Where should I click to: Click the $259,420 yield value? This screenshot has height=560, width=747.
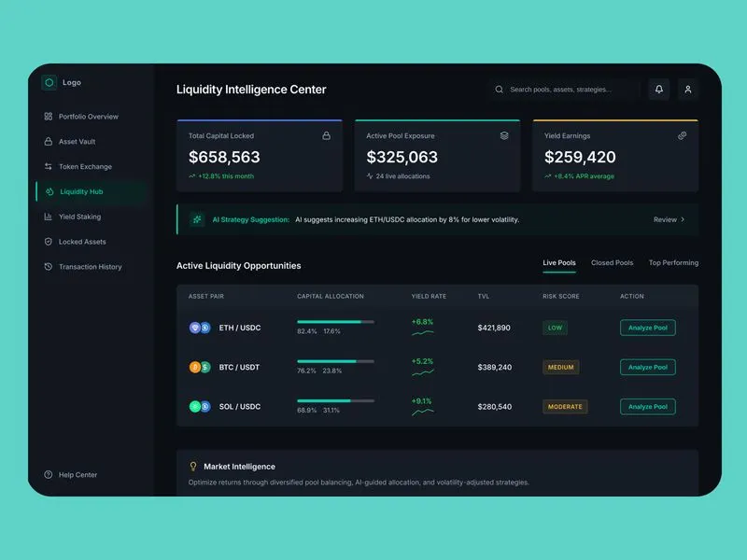pos(580,157)
